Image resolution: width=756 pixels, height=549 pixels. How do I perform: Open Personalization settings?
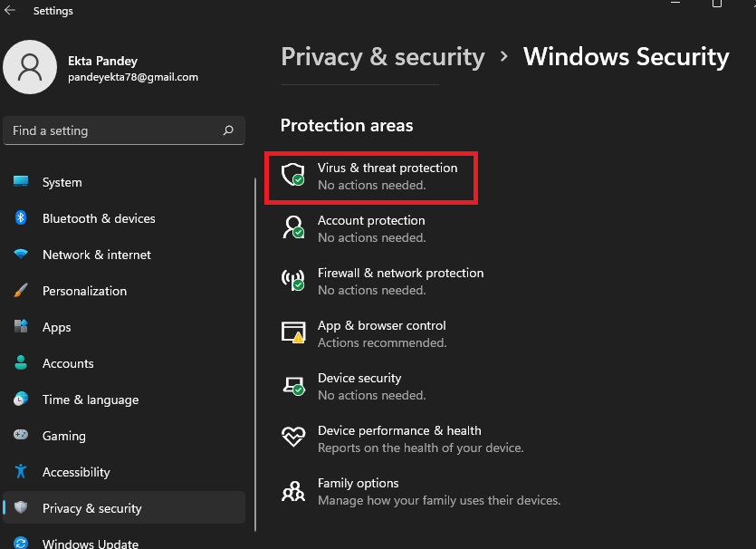(84, 291)
